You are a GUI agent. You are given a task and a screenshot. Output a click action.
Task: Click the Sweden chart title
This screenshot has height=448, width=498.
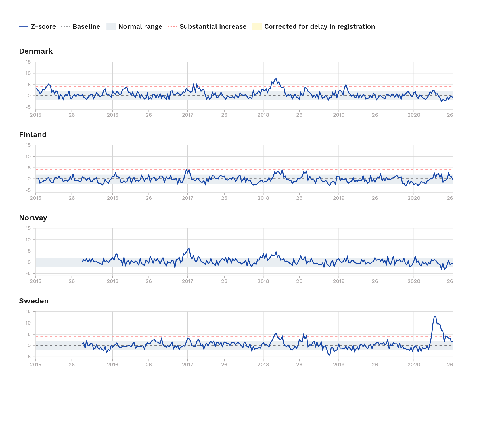(34, 301)
